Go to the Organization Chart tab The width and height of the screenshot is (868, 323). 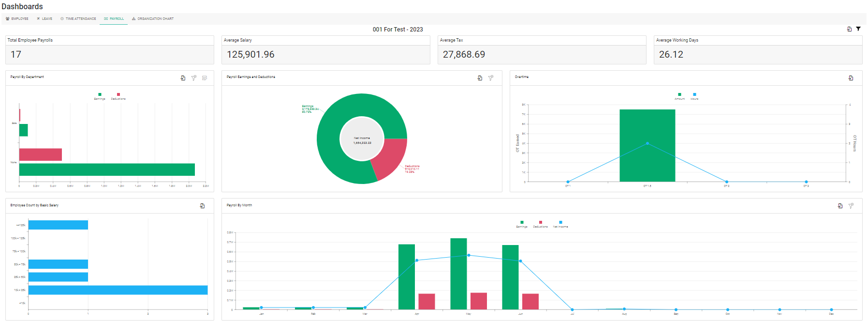coord(153,19)
